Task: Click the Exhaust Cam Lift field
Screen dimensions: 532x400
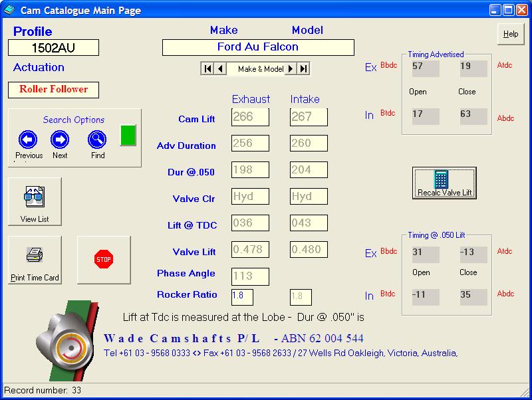Action: (x=250, y=118)
